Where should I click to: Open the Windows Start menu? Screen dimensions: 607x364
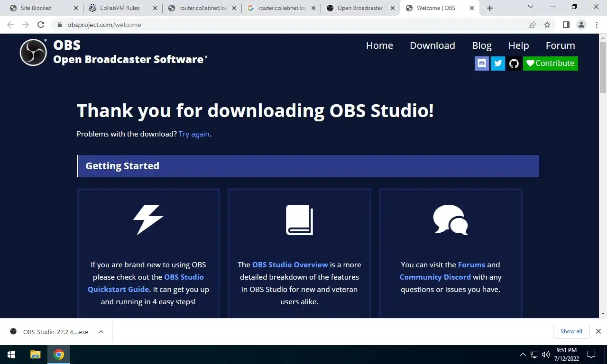coord(11,355)
